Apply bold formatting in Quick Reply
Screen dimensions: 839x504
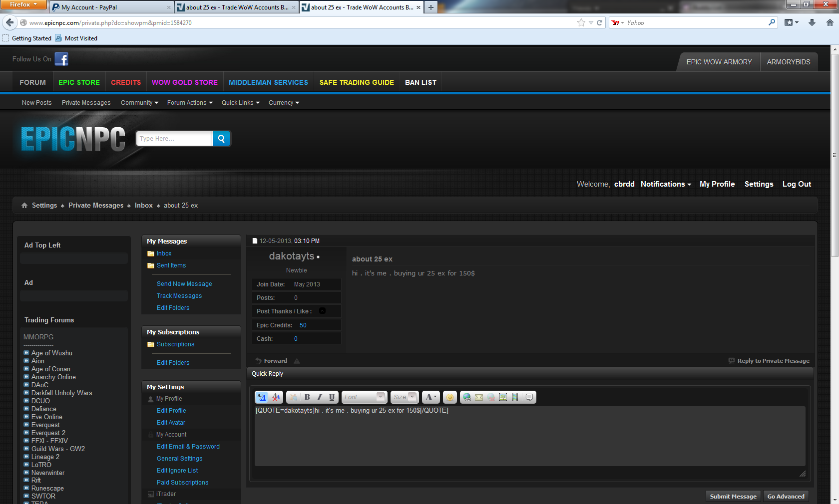tap(307, 397)
